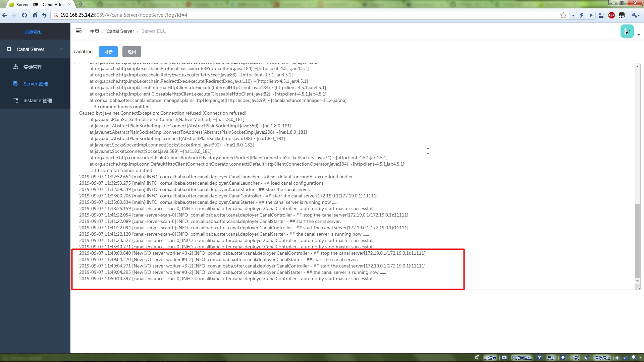Click the '... 13 common frames omitted' line
Image resolution: width=644 pixels, height=362 pixels.
(x=121, y=170)
